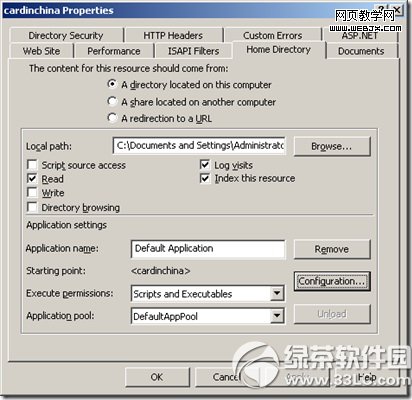Toggle the Log visits checkbox
Viewport: 412px width, 400px height.
pos(205,165)
